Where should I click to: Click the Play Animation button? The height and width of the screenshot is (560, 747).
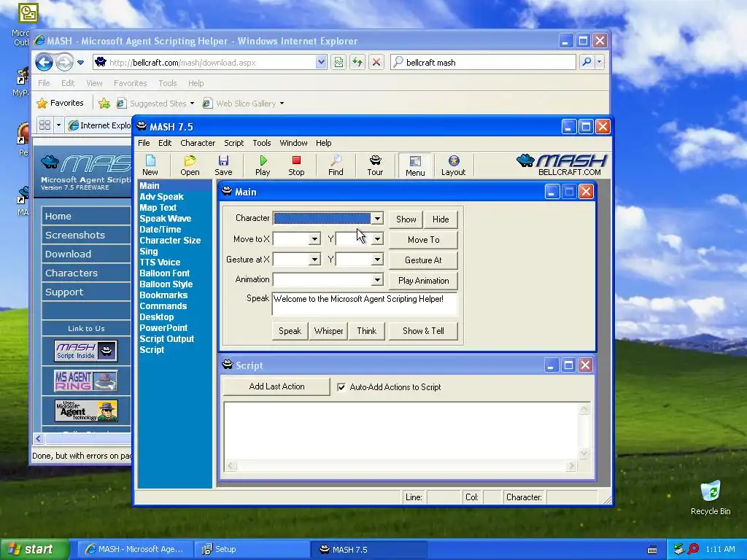(x=424, y=281)
